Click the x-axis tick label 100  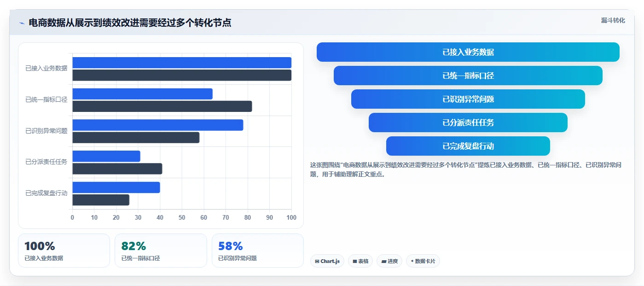[x=291, y=217]
